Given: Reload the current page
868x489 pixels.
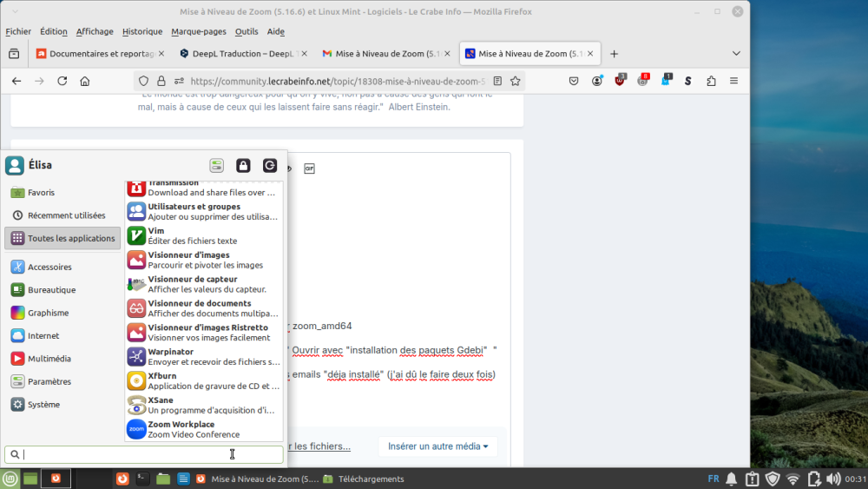Looking at the screenshot, I should pos(62,81).
